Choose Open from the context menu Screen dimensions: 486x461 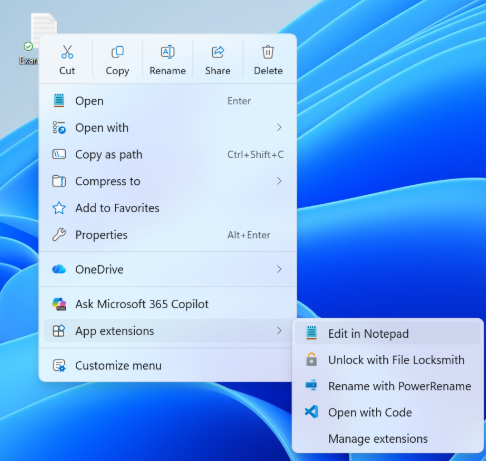click(168, 101)
